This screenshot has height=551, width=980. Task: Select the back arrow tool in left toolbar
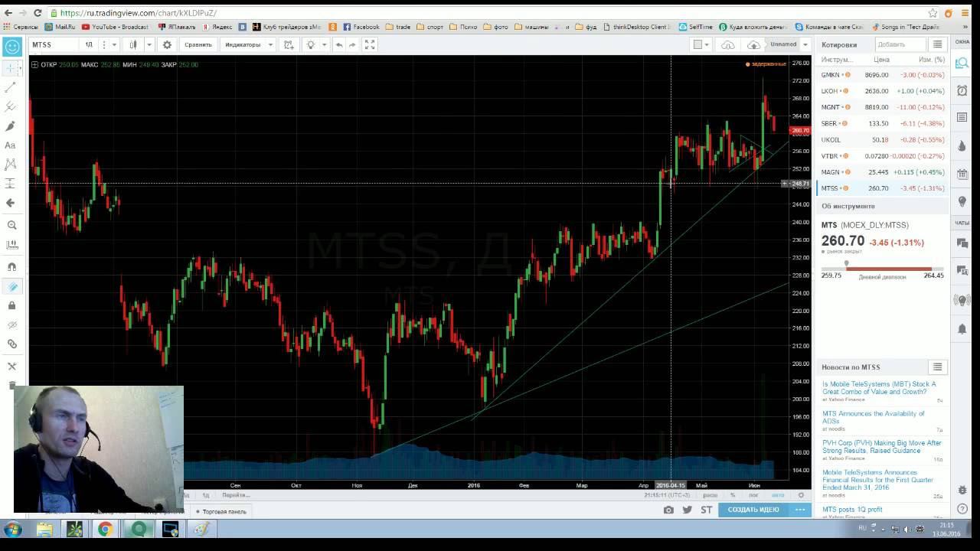[11, 203]
